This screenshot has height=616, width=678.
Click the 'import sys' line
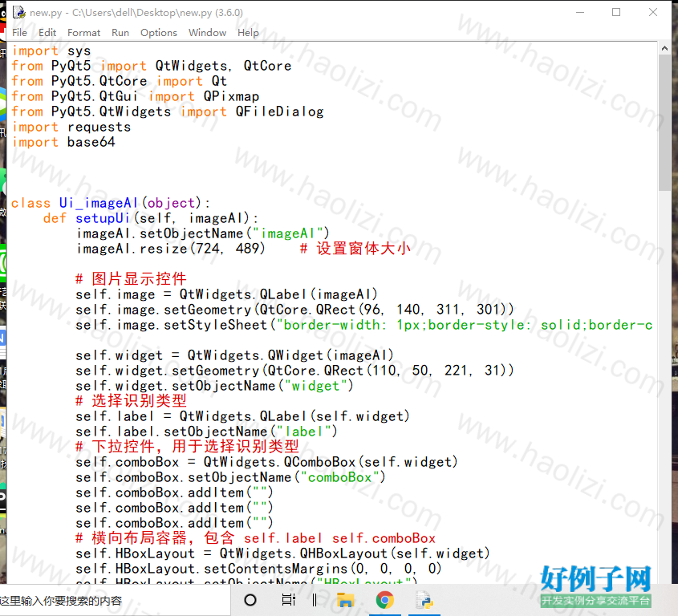(x=51, y=51)
